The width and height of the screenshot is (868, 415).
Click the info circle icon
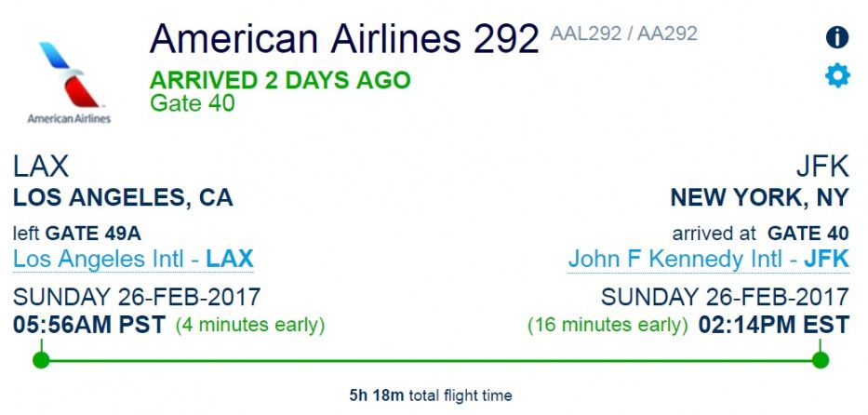click(837, 37)
